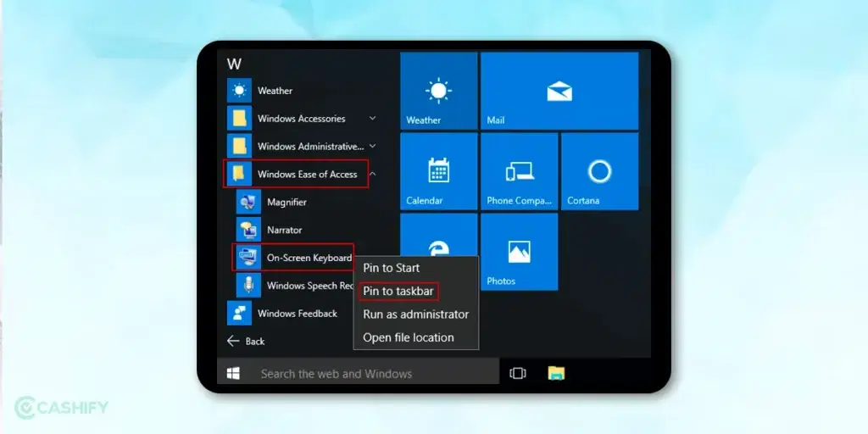Click the "On-Screen Keyboard" text
The width and height of the screenshot is (868, 434).
coord(309,258)
